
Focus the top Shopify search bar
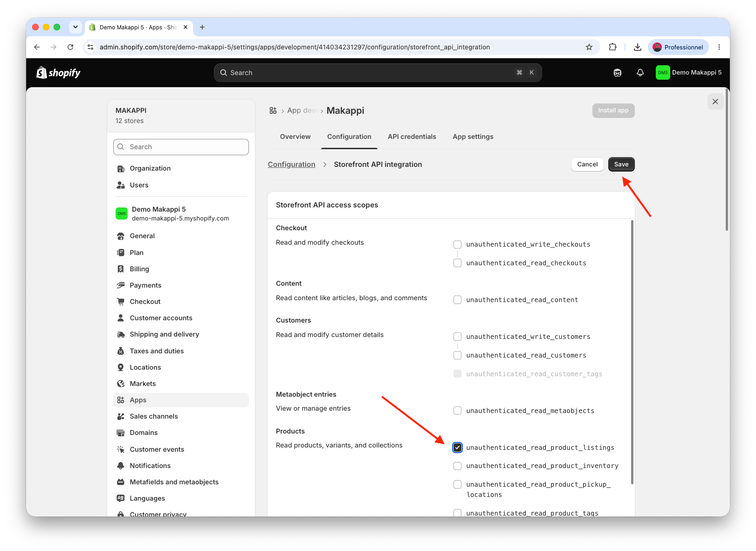pos(378,73)
